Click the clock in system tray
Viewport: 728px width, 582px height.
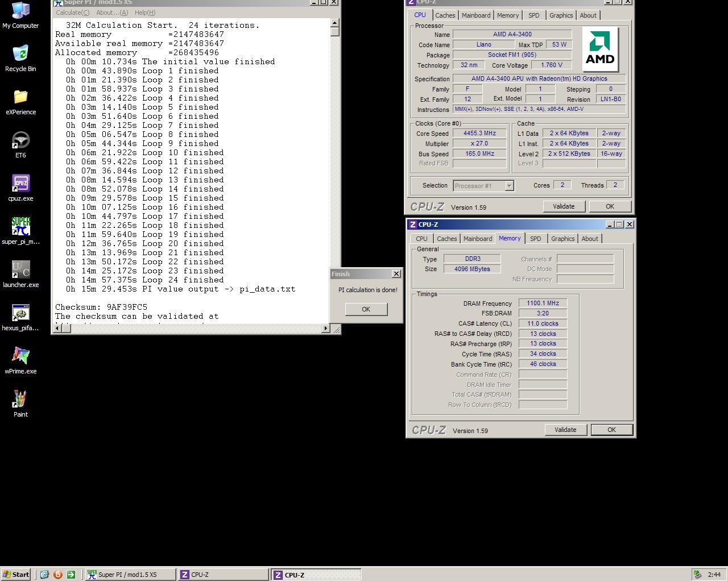(714, 575)
